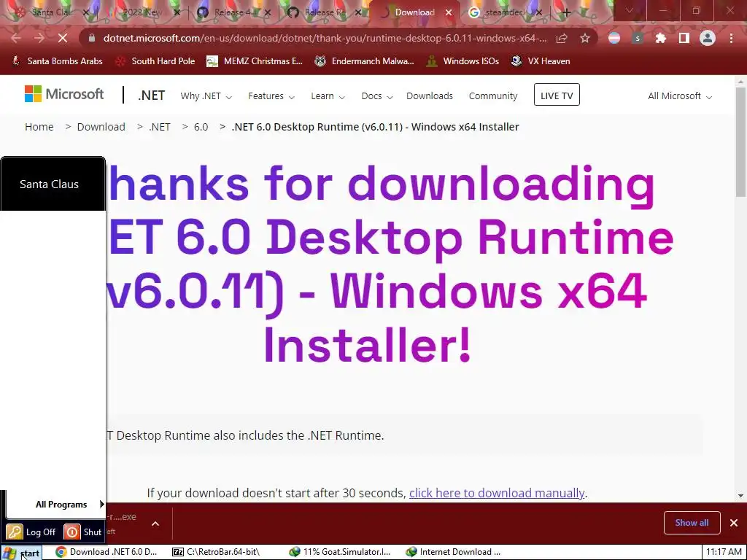Screen dimensions: 747x560
Task: Focus the dotnet.microsoft.com address bar
Action: click(325, 38)
